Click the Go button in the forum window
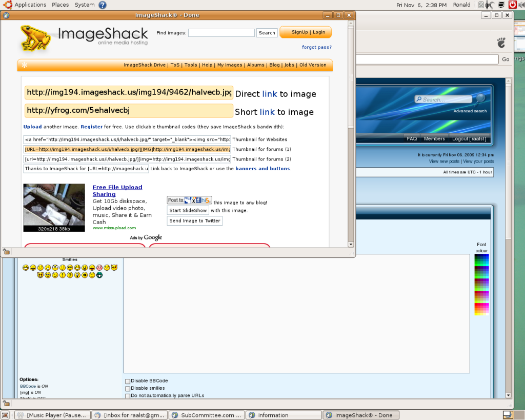This screenshot has height=420, width=525. point(506,59)
